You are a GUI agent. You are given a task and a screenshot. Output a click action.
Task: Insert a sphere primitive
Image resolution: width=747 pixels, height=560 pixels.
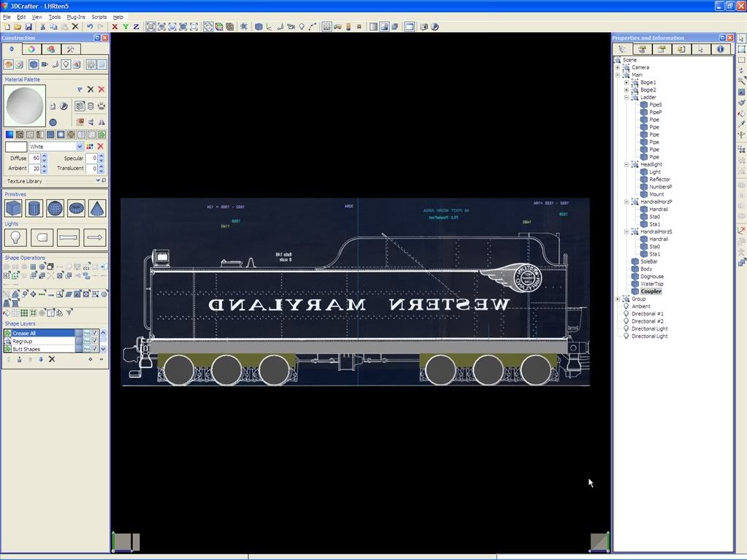point(55,209)
